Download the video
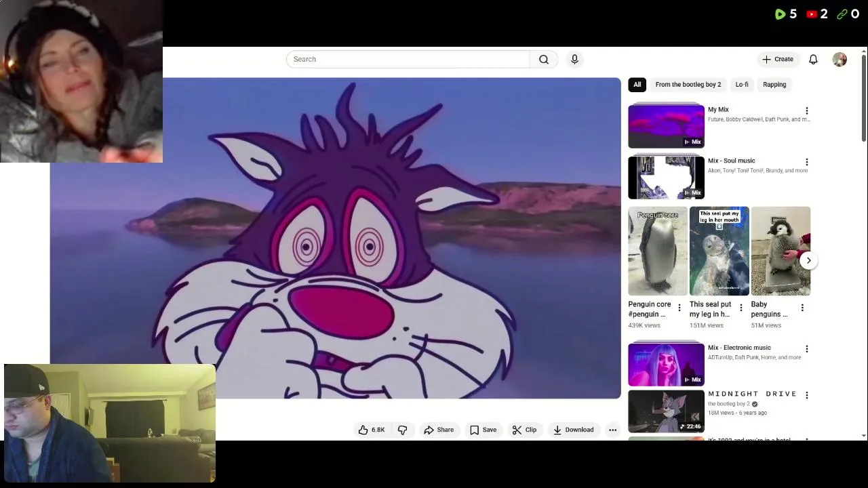868x488 pixels. tap(573, 430)
